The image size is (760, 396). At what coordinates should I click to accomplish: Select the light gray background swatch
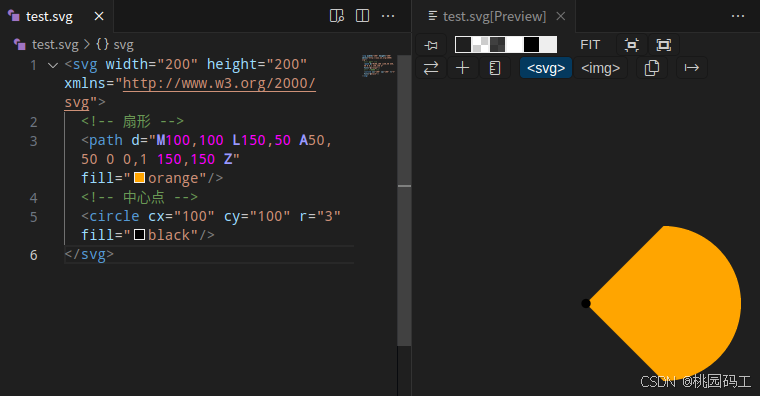click(548, 45)
